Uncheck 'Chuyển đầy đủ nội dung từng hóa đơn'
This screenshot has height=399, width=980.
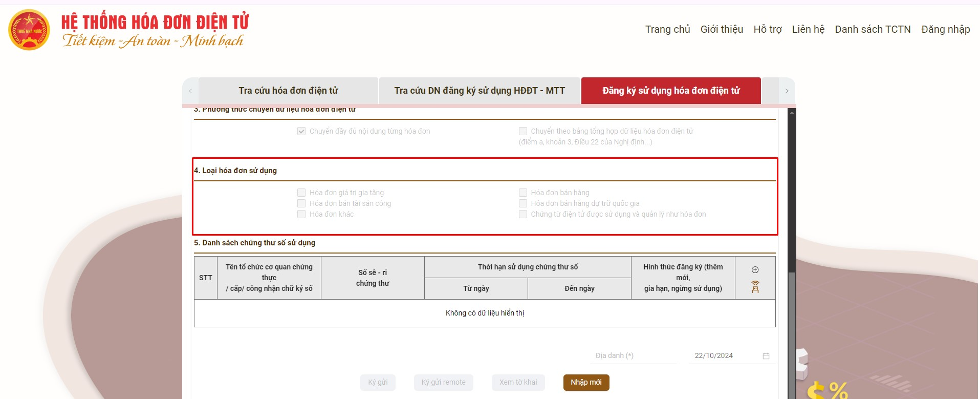pos(301,131)
